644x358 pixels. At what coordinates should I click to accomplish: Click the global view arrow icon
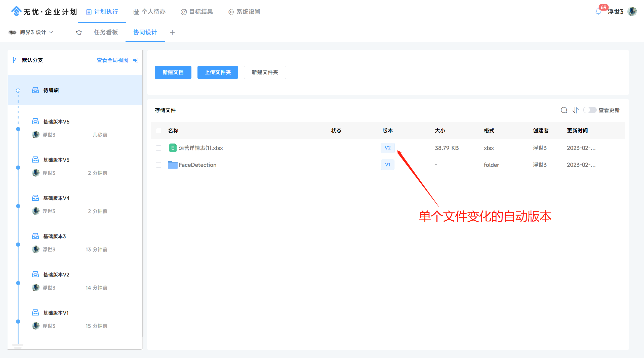pos(136,60)
